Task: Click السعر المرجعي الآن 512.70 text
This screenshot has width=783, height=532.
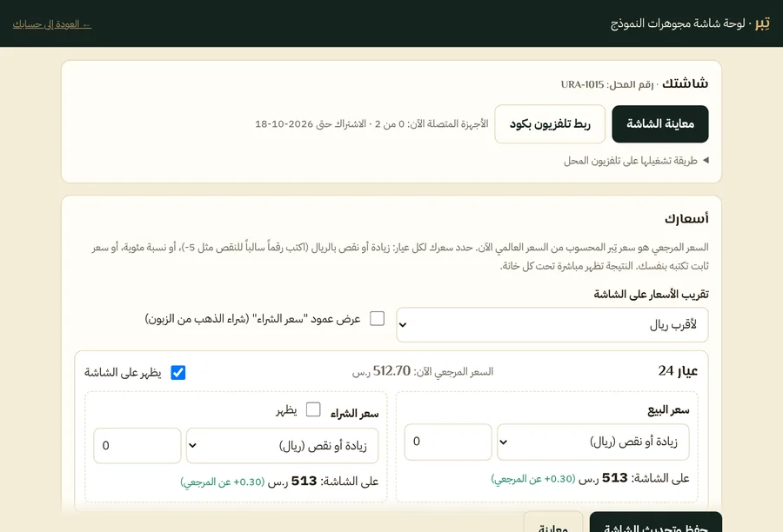Action: click(423, 371)
